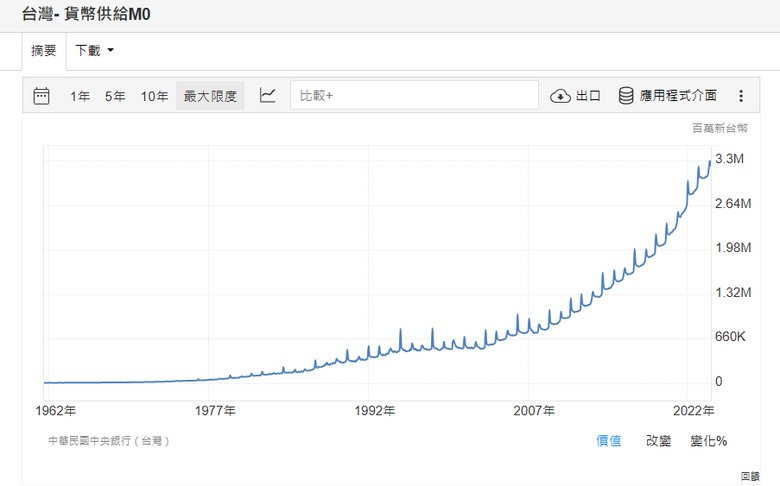Show chart by 改變
The width and height of the screenshot is (780, 486).
658,441
